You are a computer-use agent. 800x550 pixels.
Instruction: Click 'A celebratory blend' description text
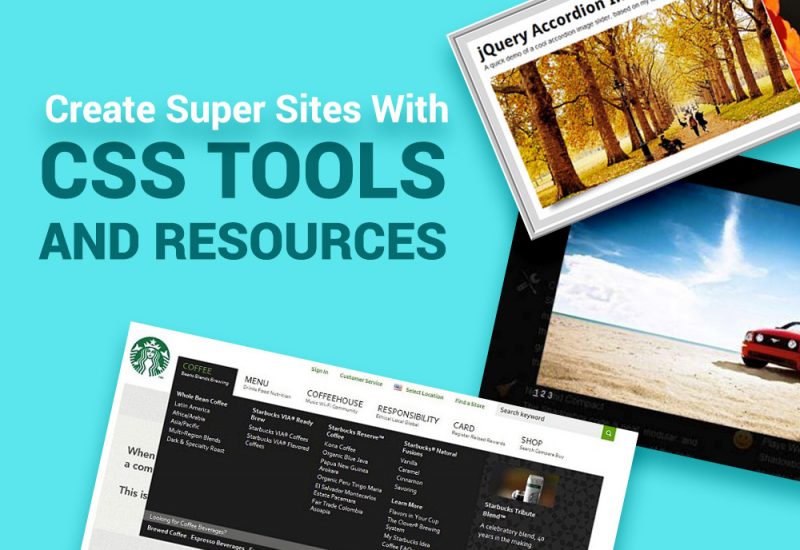pos(510,535)
